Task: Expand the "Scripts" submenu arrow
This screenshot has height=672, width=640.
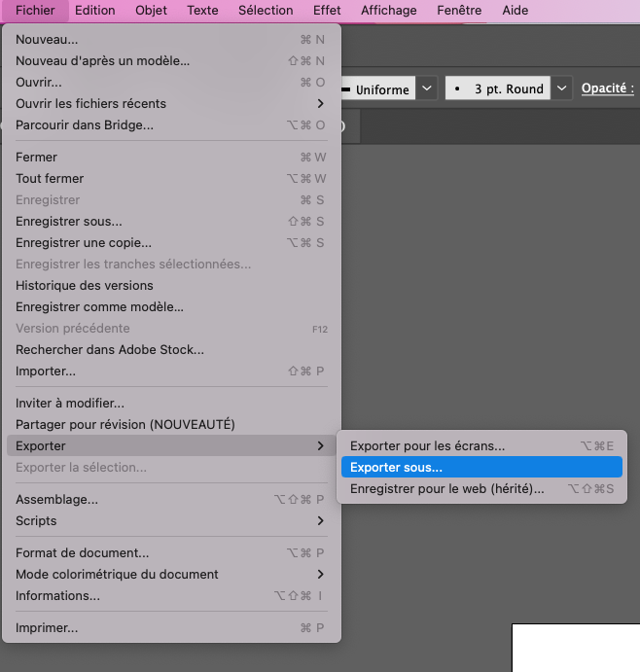Action: pos(320,521)
